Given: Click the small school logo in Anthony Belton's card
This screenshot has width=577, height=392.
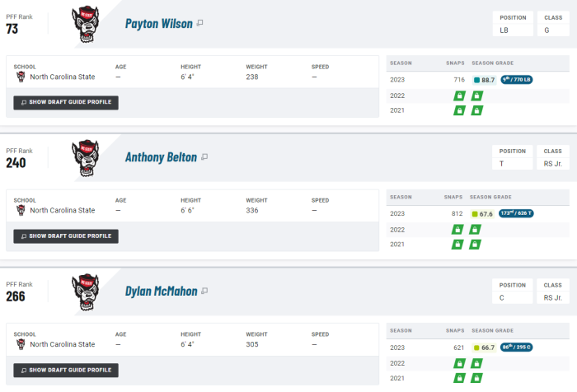Looking at the screenshot, I should (21, 210).
